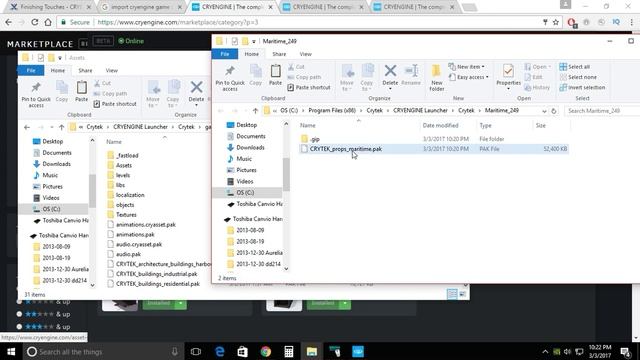Open New item dropdown in Maritime_249 ribbon
The width and height of the screenshot is (640, 360).
click(x=467, y=67)
